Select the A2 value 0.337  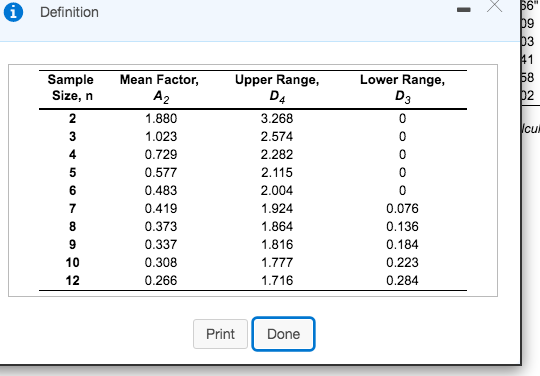161,244
